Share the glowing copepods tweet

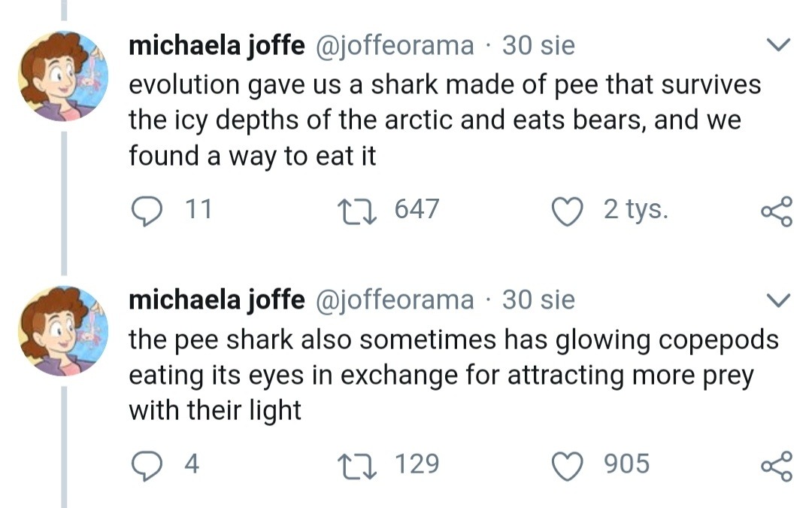777,465
